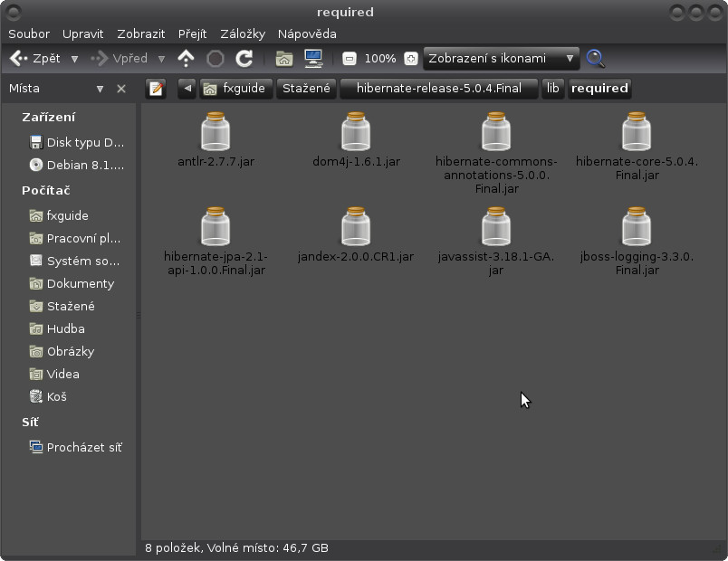This screenshot has height=561, width=728.
Task: Click the Up one folder arrow icon
Action: (x=186, y=59)
